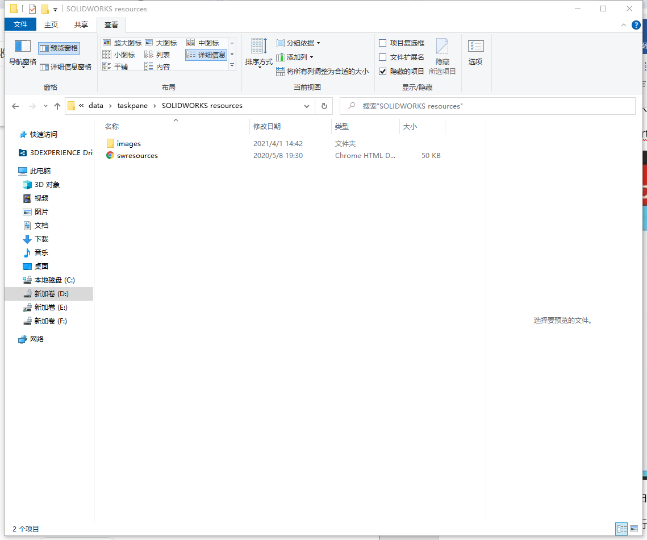This screenshot has height=540, width=647.
Task: Click the View (查看) ribbon tab
Action: [111, 25]
